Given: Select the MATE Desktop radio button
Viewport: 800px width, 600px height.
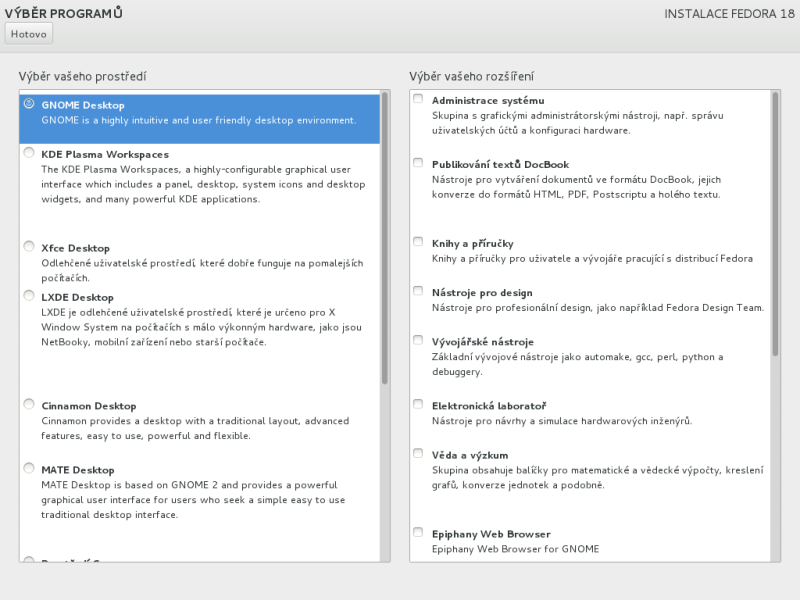Looking at the screenshot, I should [29, 467].
